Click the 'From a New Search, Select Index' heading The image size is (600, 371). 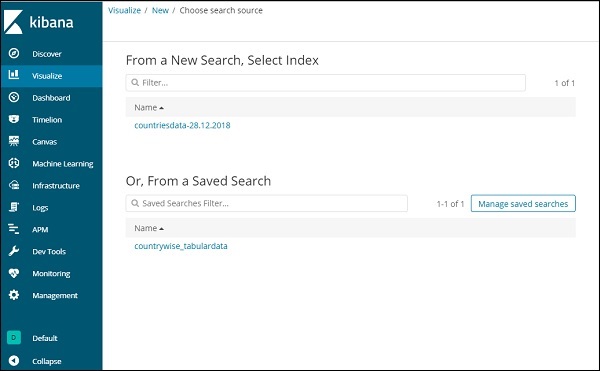222,60
